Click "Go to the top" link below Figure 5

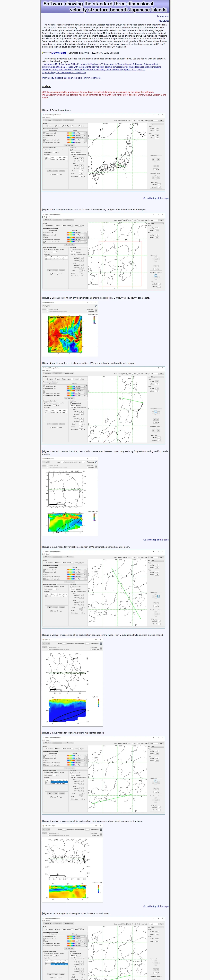156,540
